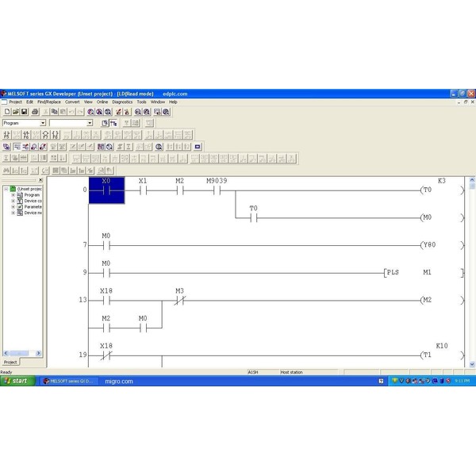Open the Diagnostics menu
Viewport: 476px width, 476px height.
click(122, 102)
